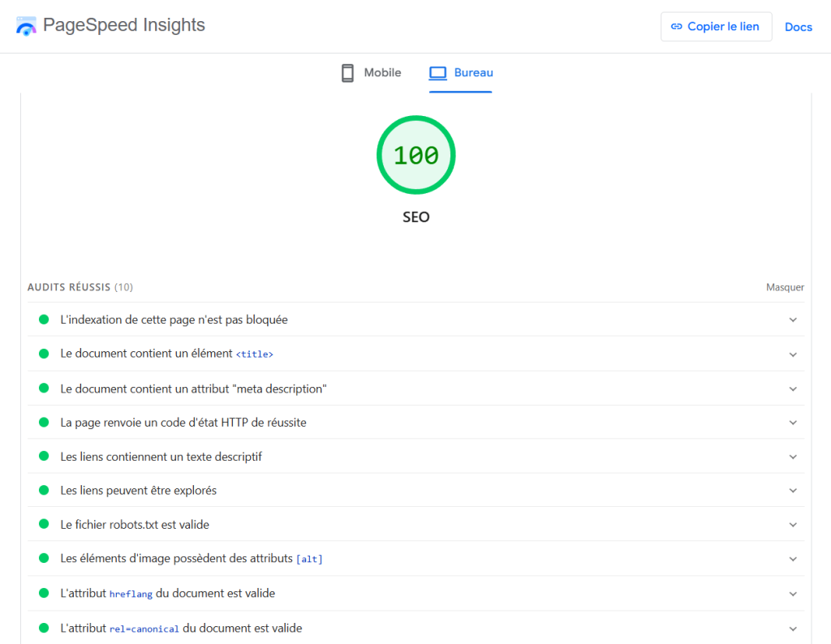Select the monitor icon next to Bureau
Viewport: 831px width, 644px height.
click(438, 72)
